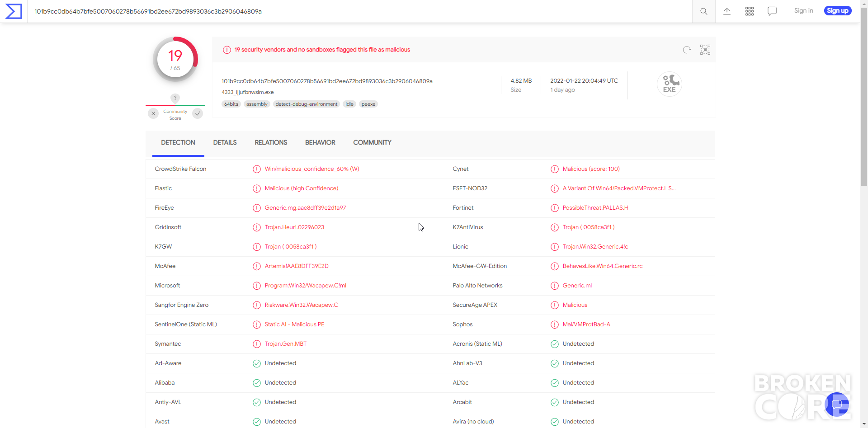Viewport: 868px width, 428px height.
Task: Click the EXE file type icon
Action: [x=670, y=84]
